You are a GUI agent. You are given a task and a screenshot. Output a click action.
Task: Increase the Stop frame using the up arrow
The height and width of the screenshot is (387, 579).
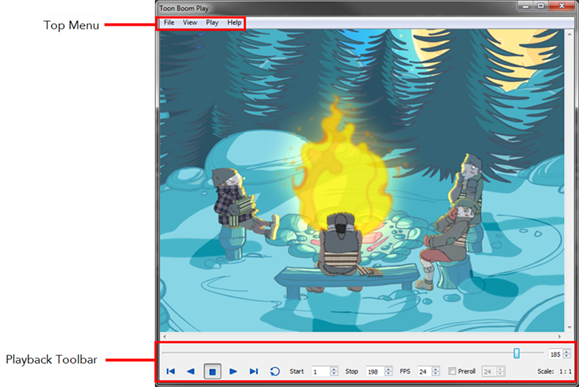pyautogui.click(x=388, y=369)
